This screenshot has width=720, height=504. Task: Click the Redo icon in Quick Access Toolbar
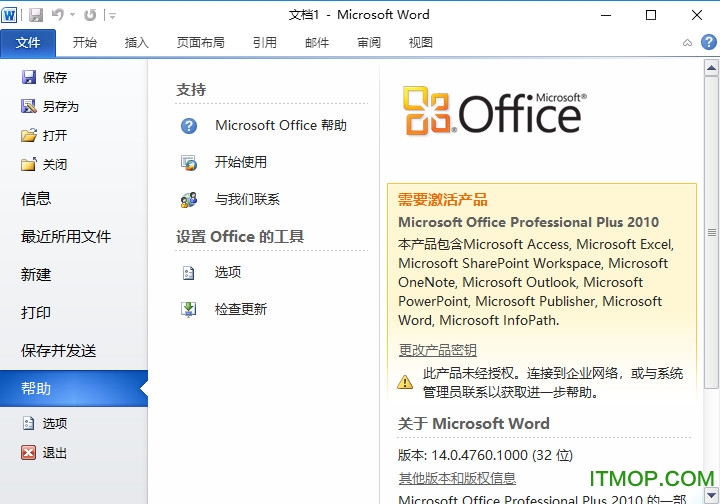[x=90, y=15]
